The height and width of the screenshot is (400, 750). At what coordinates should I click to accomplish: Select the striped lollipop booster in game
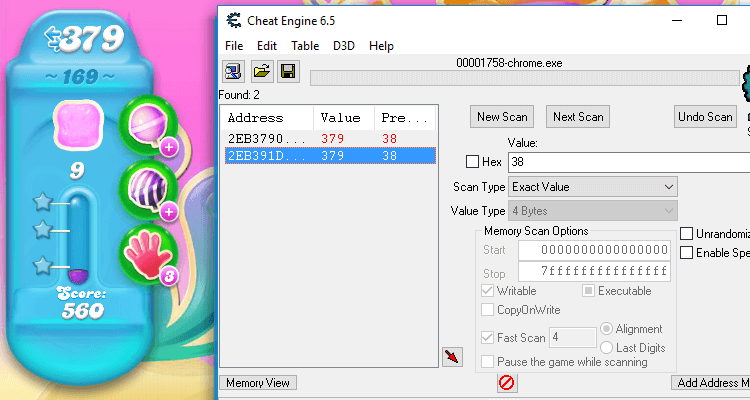(x=148, y=190)
